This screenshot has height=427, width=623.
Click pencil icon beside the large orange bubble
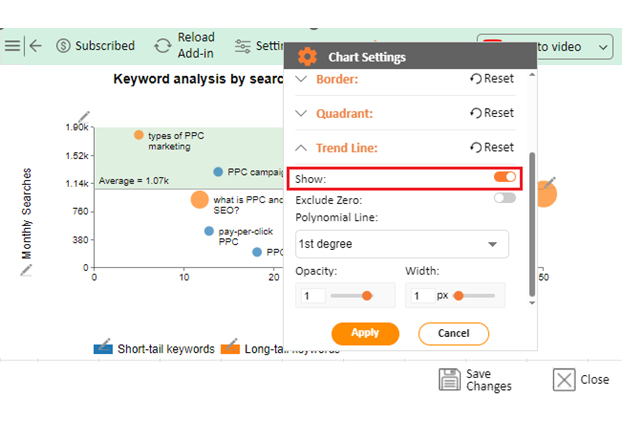[550, 183]
